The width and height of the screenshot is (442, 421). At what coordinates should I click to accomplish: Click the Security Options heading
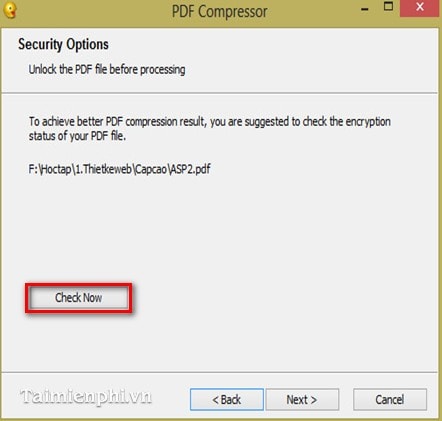[63, 44]
